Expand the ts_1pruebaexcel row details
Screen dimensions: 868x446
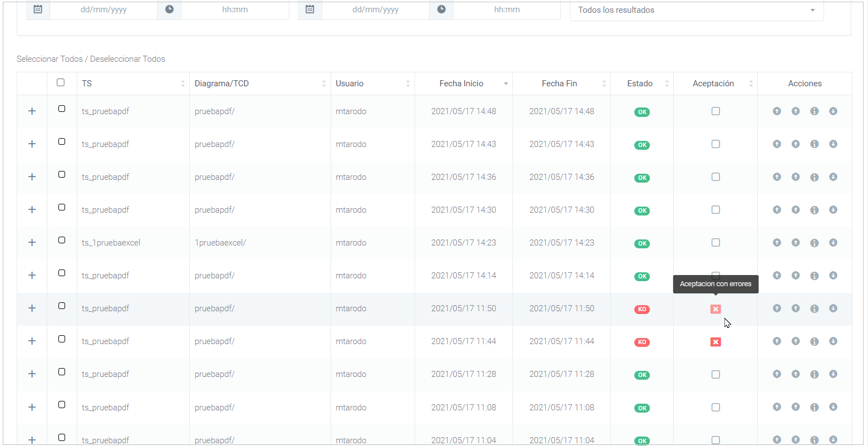(x=32, y=243)
